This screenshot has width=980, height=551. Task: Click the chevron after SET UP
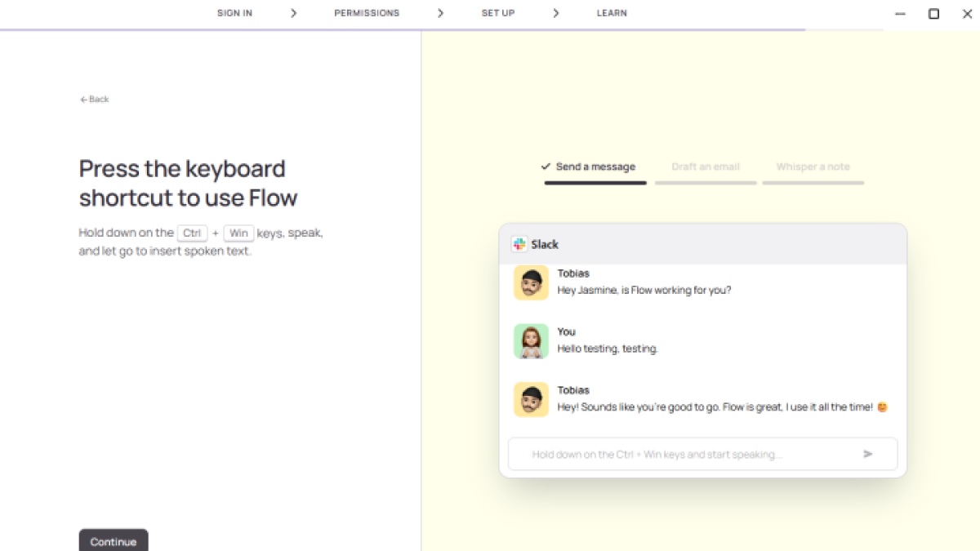point(555,13)
